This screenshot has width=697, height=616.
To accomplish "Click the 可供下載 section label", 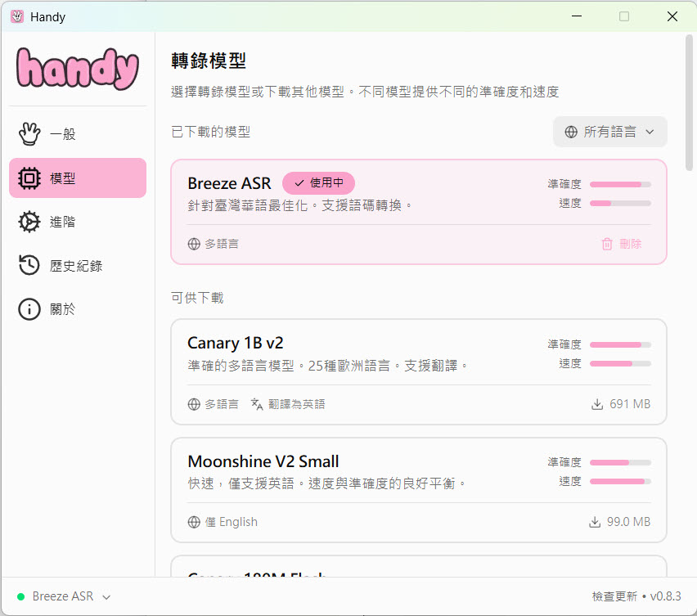I will point(197,298).
